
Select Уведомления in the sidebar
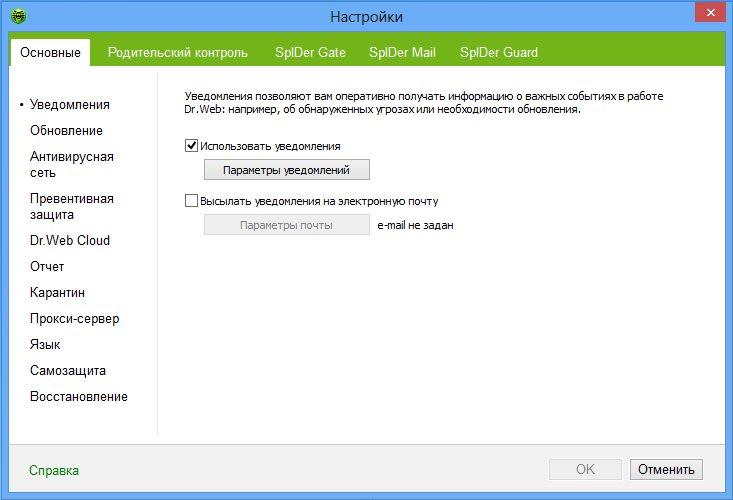point(70,104)
